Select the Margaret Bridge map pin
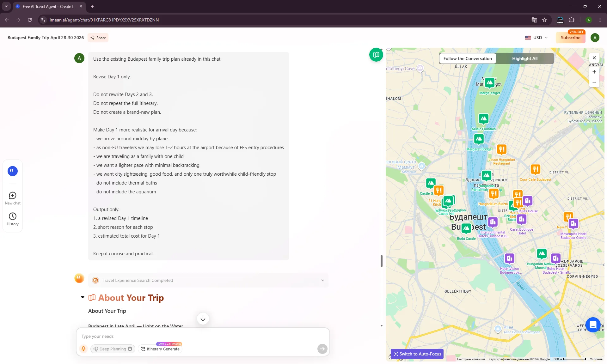 [479, 139]
